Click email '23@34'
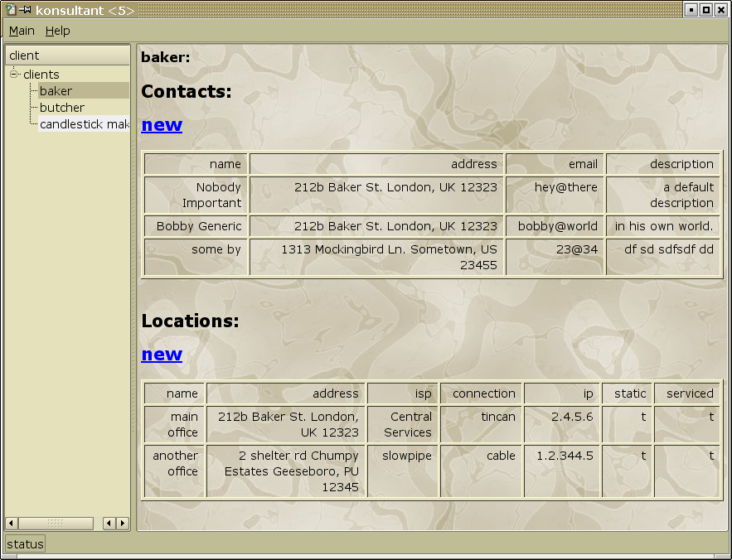This screenshot has width=732, height=560. point(576,249)
